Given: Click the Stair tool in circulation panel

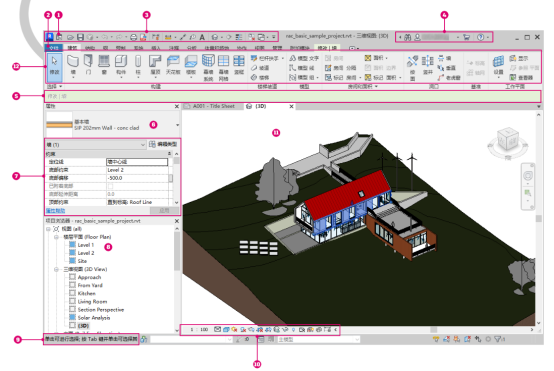Looking at the screenshot, I should click(260, 77).
